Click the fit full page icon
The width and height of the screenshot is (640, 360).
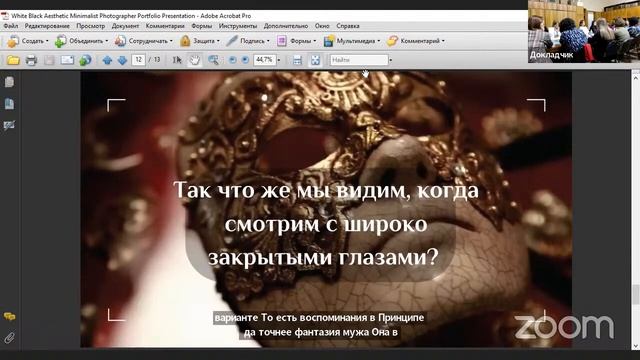pos(315,60)
